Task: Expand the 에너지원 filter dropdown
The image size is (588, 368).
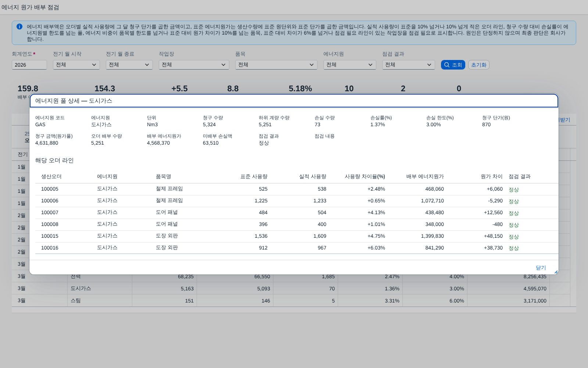Action: [x=350, y=65]
